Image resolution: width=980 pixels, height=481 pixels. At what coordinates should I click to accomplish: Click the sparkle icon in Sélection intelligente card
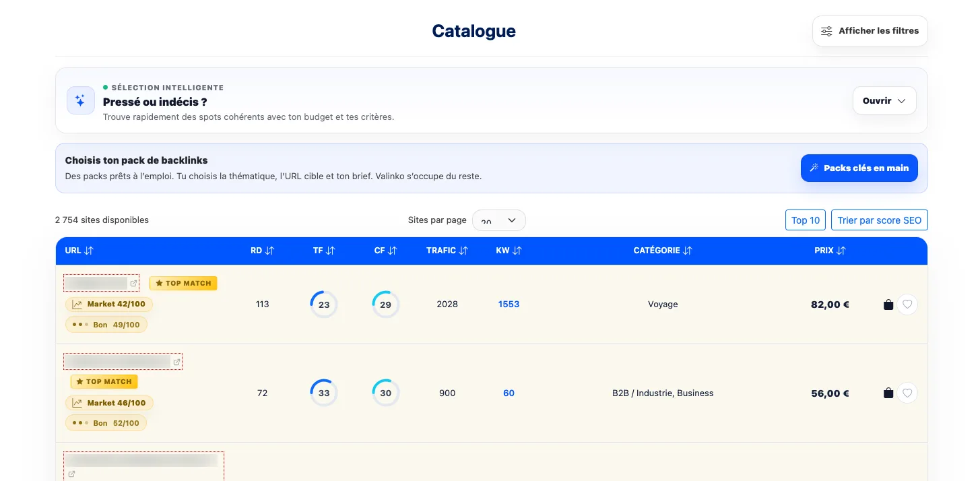click(x=81, y=100)
